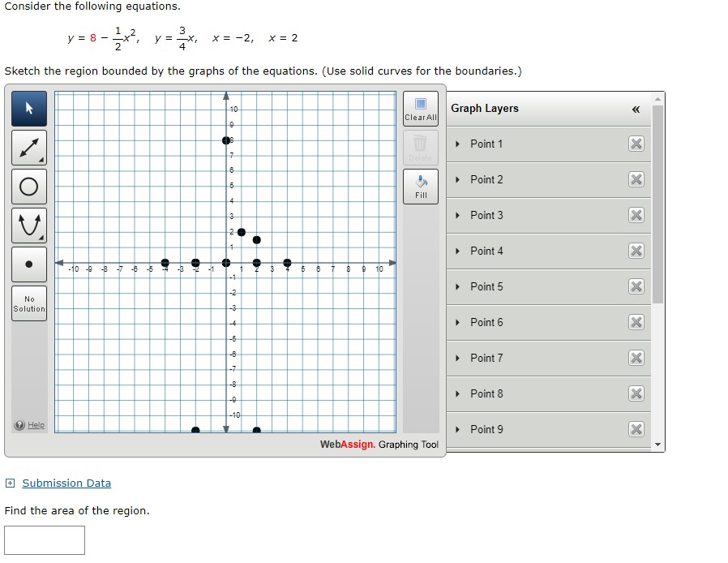Expand the Point 7 layer
The image size is (728, 563).
pos(458,359)
